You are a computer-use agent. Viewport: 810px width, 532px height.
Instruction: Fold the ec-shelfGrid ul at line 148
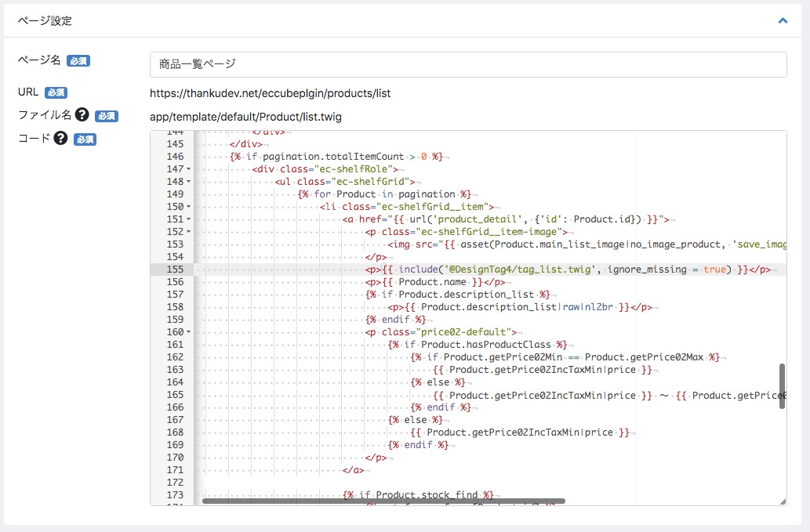tap(190, 182)
